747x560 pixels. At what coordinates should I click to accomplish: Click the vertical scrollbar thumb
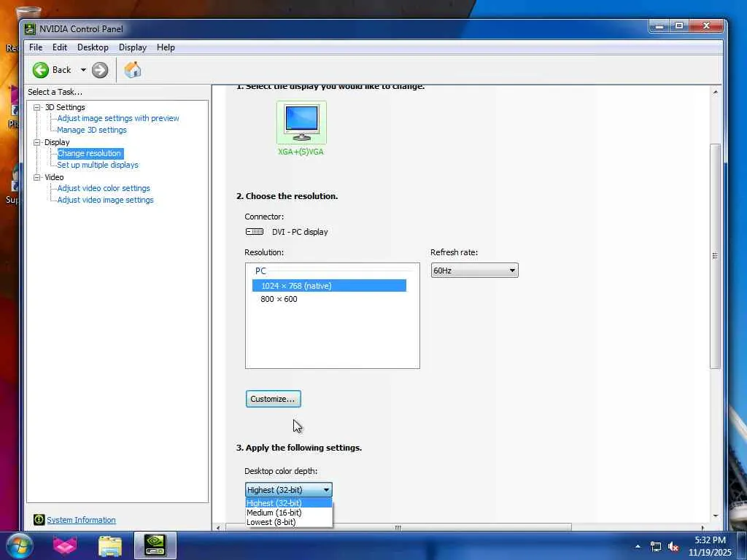pyautogui.click(x=715, y=256)
